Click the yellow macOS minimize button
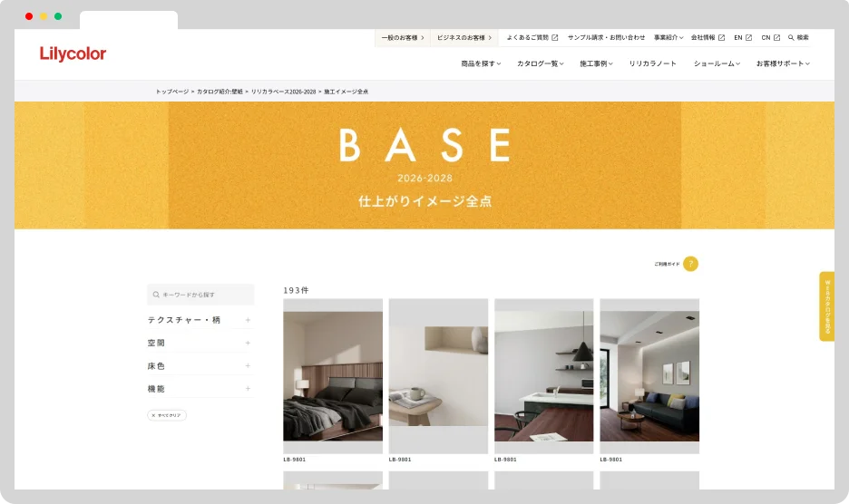Image resolution: width=849 pixels, height=504 pixels. (x=44, y=16)
